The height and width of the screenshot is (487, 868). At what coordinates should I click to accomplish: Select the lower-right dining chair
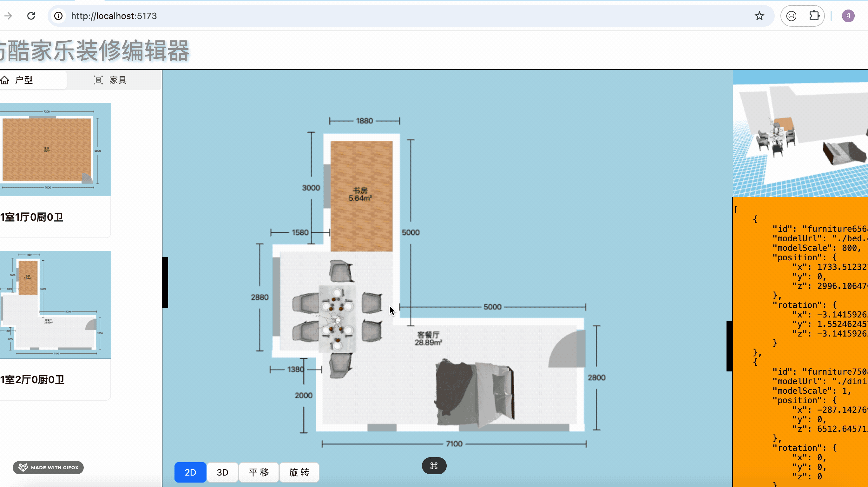click(x=372, y=331)
